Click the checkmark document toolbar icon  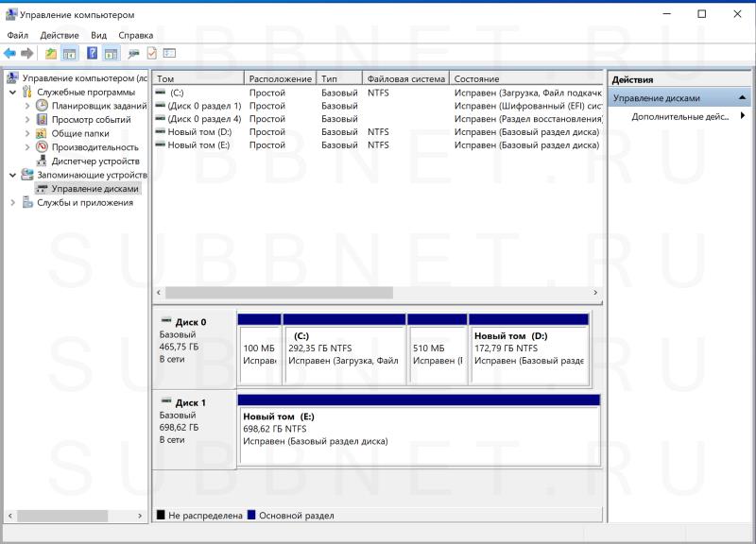(x=151, y=54)
